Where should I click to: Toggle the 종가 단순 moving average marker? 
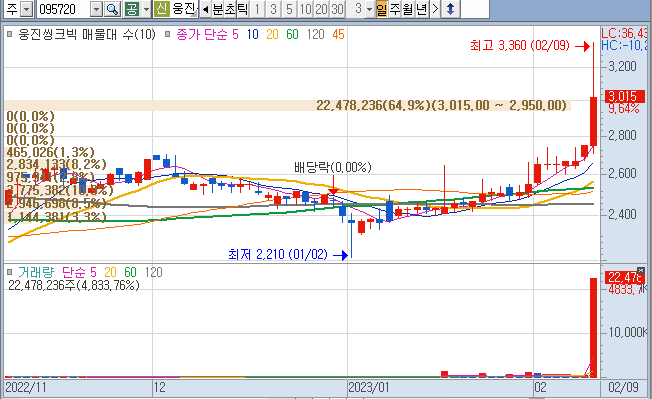point(168,34)
